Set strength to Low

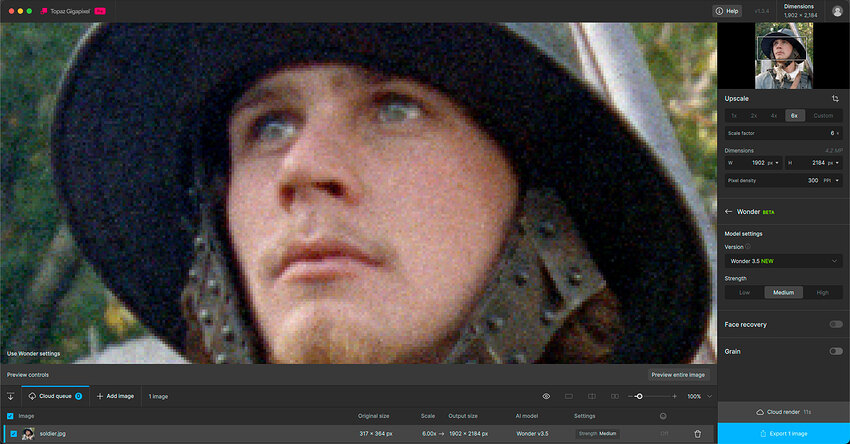point(744,293)
